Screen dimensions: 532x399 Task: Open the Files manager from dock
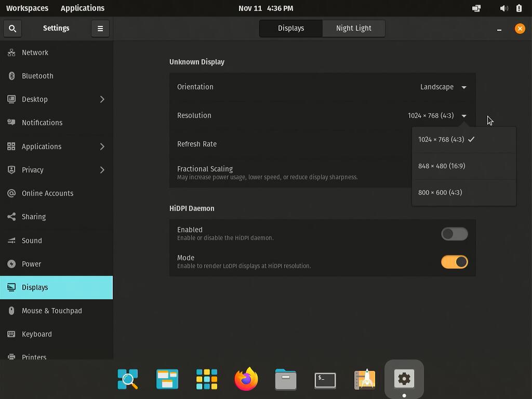tap(286, 379)
